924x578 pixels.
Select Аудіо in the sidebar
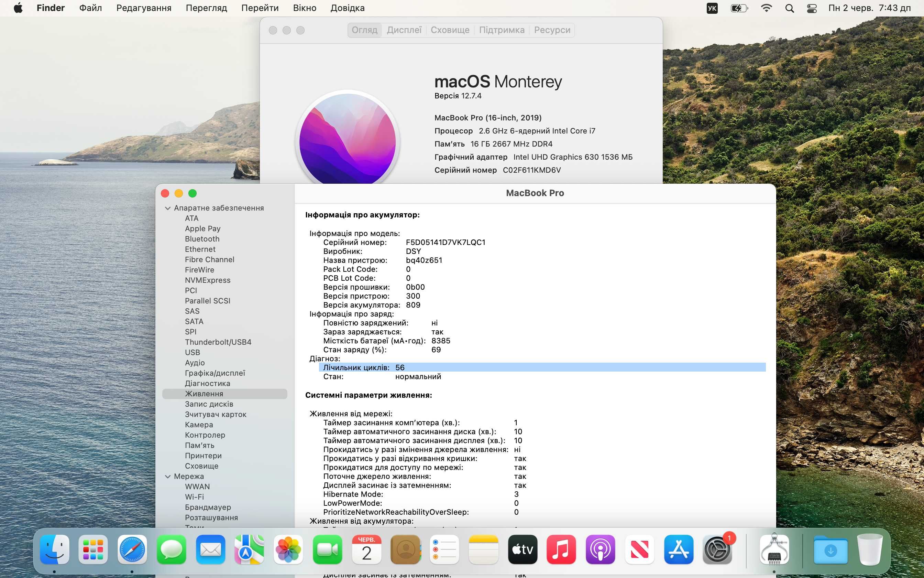pyautogui.click(x=195, y=363)
